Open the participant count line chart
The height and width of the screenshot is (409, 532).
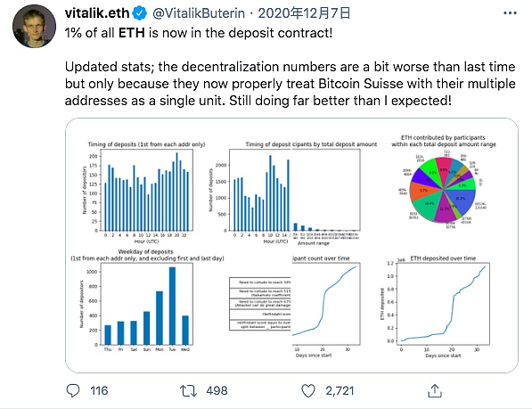click(x=326, y=307)
